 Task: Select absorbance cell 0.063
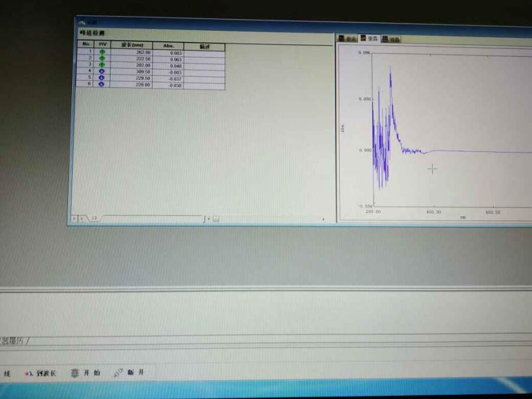click(168, 59)
